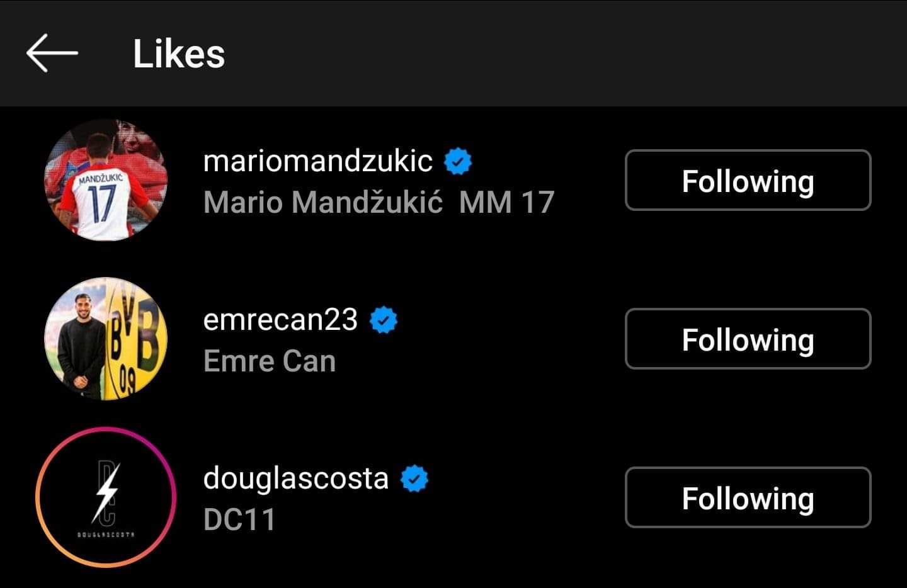Tap the 'DC11' display name text
The width and height of the screenshot is (907, 588).
pos(239,520)
